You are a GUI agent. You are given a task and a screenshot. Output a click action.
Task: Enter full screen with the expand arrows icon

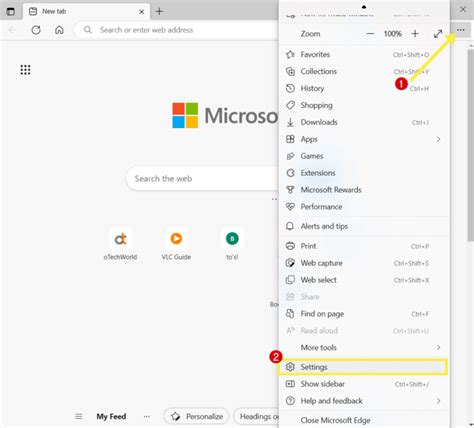tap(438, 34)
